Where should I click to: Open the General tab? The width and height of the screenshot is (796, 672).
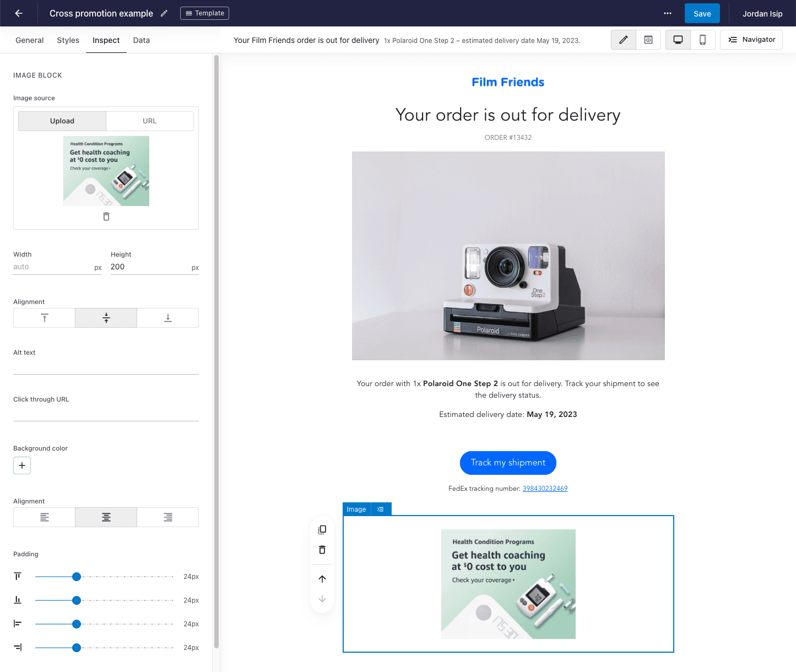(30, 40)
